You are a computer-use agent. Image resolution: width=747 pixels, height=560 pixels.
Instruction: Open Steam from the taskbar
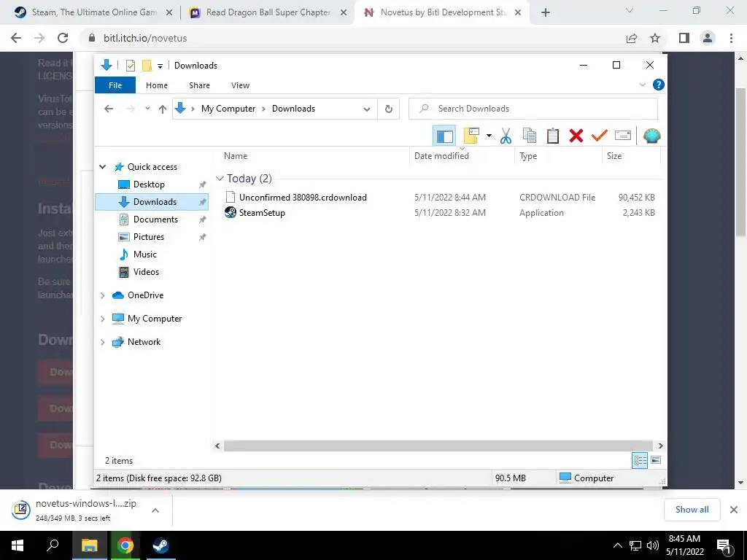[160, 545]
